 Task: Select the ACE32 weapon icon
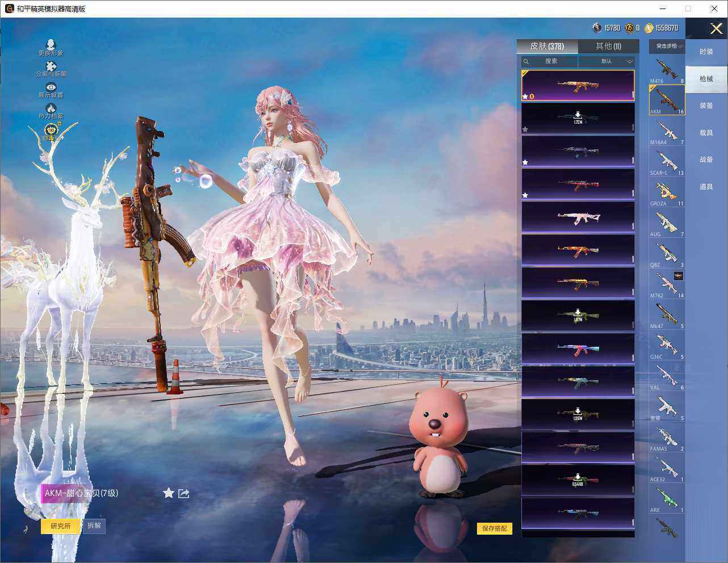[667, 468]
